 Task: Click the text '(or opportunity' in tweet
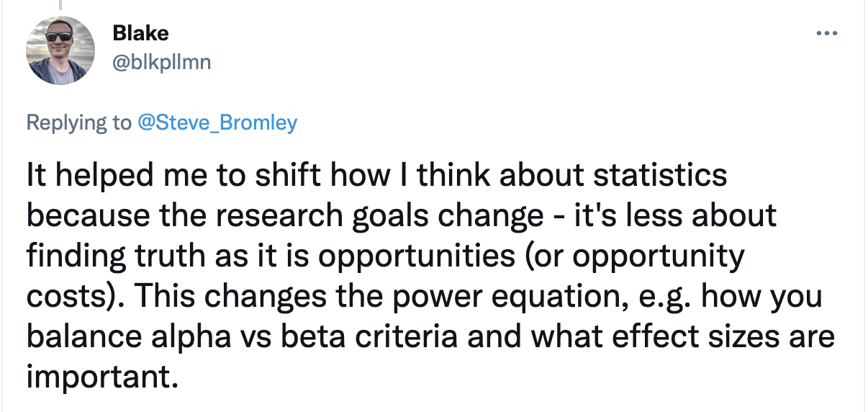610,256
